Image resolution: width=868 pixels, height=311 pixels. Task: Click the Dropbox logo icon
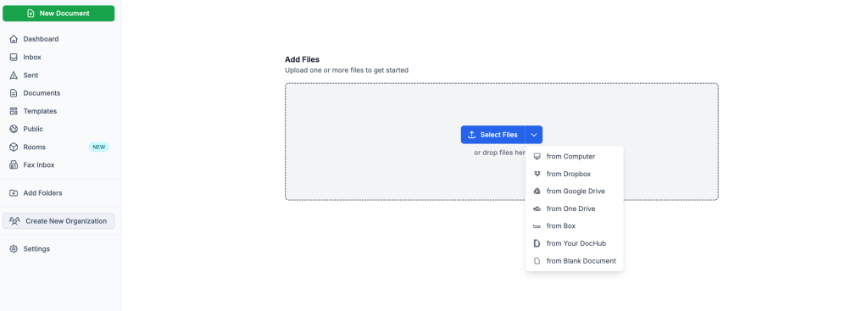pyautogui.click(x=537, y=174)
